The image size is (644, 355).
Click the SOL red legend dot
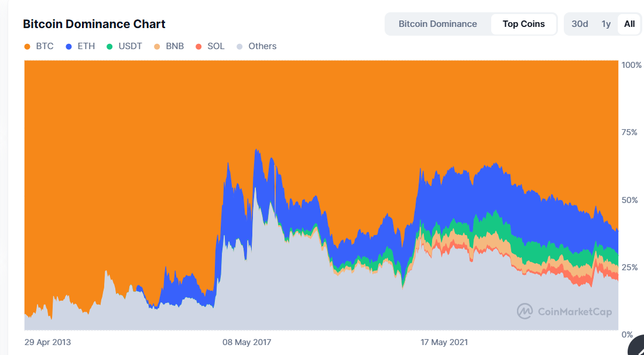[x=198, y=46]
